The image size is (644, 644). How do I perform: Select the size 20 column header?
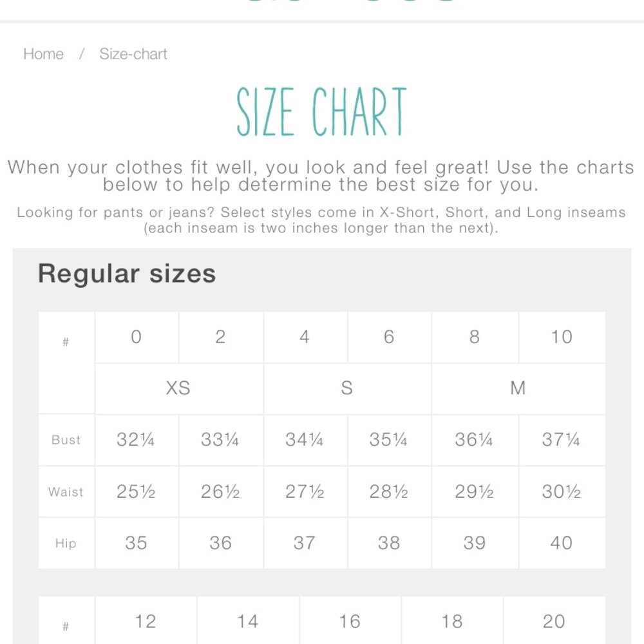(x=554, y=621)
